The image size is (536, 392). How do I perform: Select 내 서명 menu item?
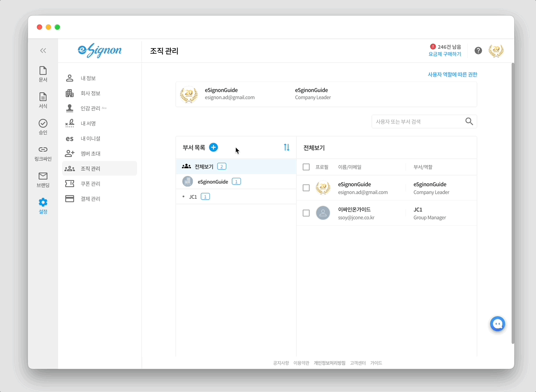click(x=100, y=124)
